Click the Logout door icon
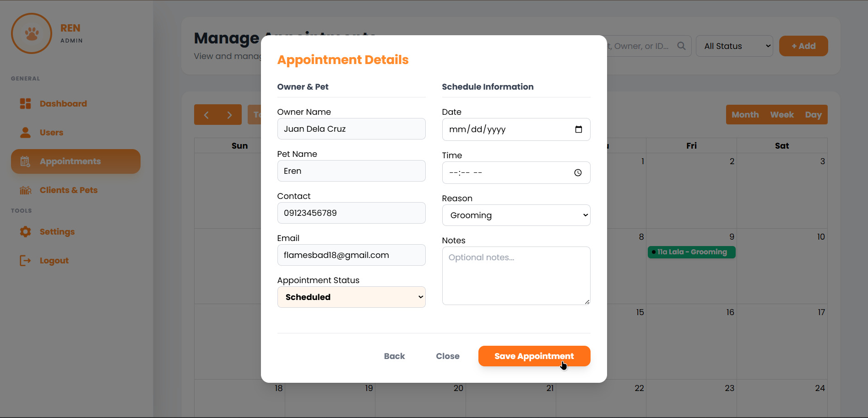Viewport: 868px width, 418px height. click(x=26, y=261)
